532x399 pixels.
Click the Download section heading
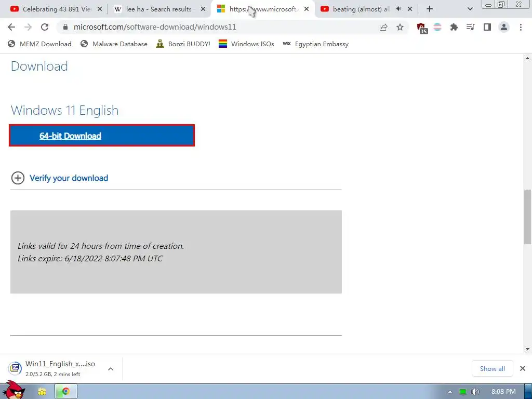click(39, 66)
